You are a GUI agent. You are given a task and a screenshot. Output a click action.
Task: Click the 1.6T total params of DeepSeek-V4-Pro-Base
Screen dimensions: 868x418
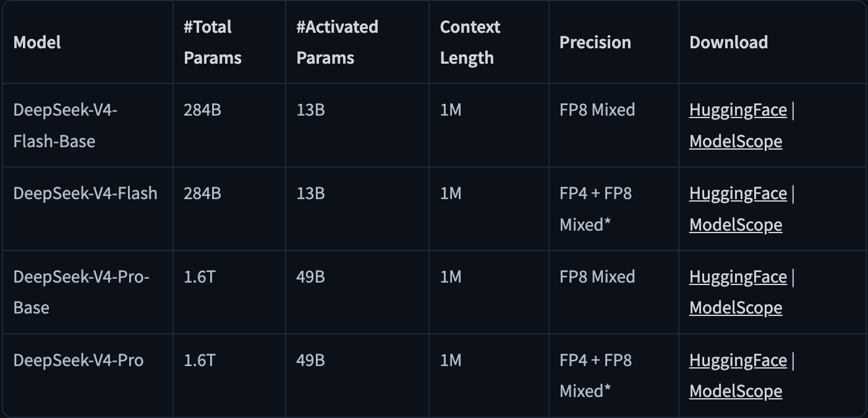[x=200, y=277]
